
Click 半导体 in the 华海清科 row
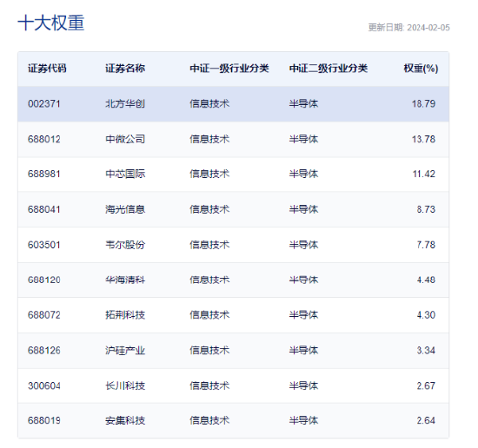303,280
